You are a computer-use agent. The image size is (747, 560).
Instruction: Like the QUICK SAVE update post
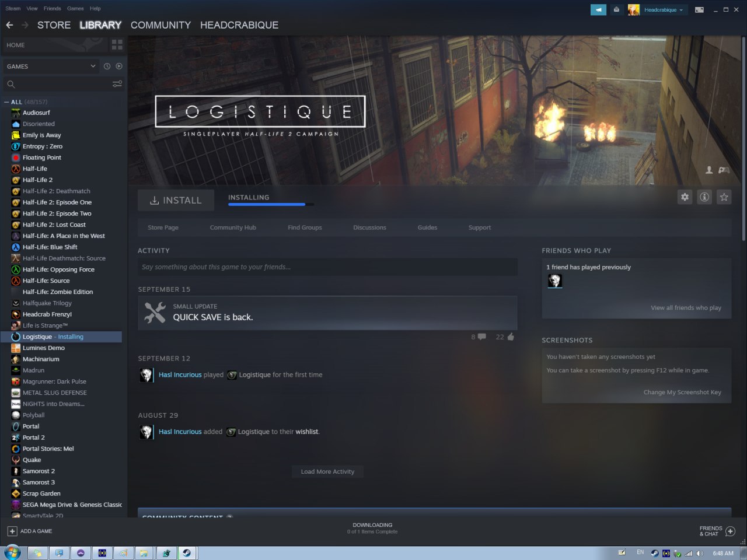tap(511, 337)
